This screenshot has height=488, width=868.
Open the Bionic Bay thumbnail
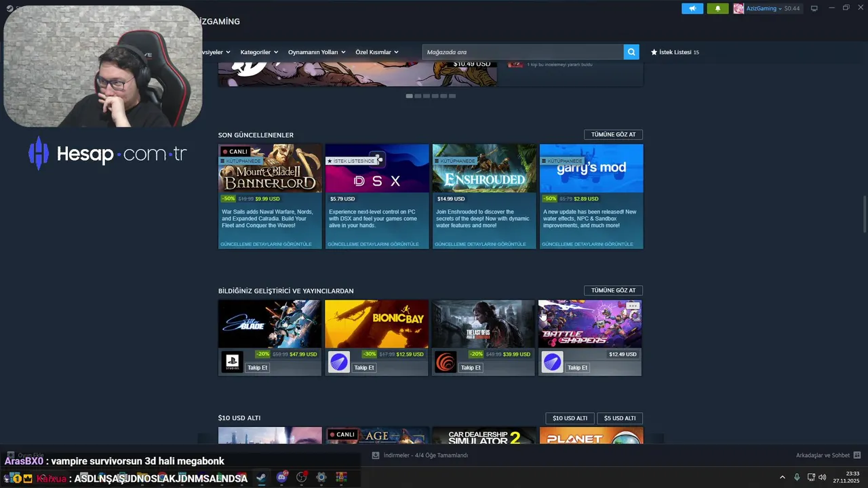pyautogui.click(x=376, y=324)
